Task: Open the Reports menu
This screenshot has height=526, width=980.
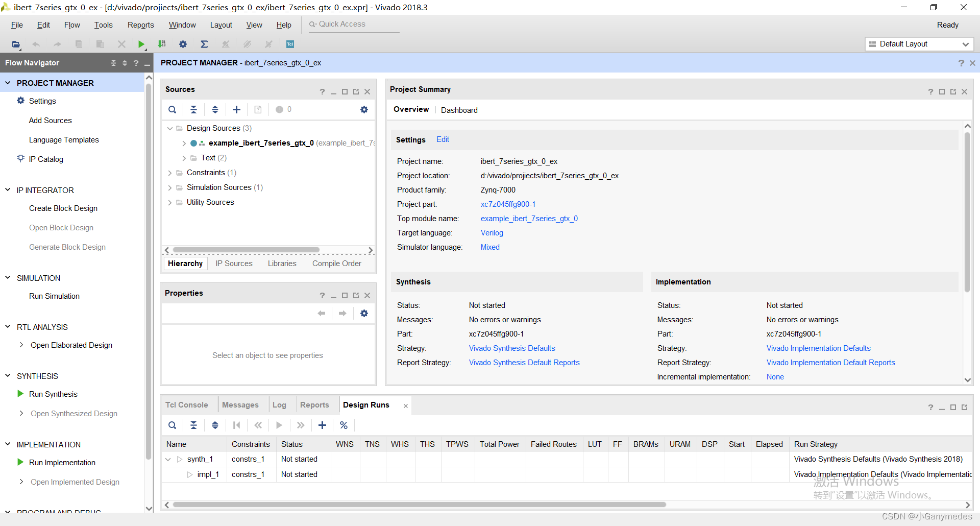Action: pos(140,25)
